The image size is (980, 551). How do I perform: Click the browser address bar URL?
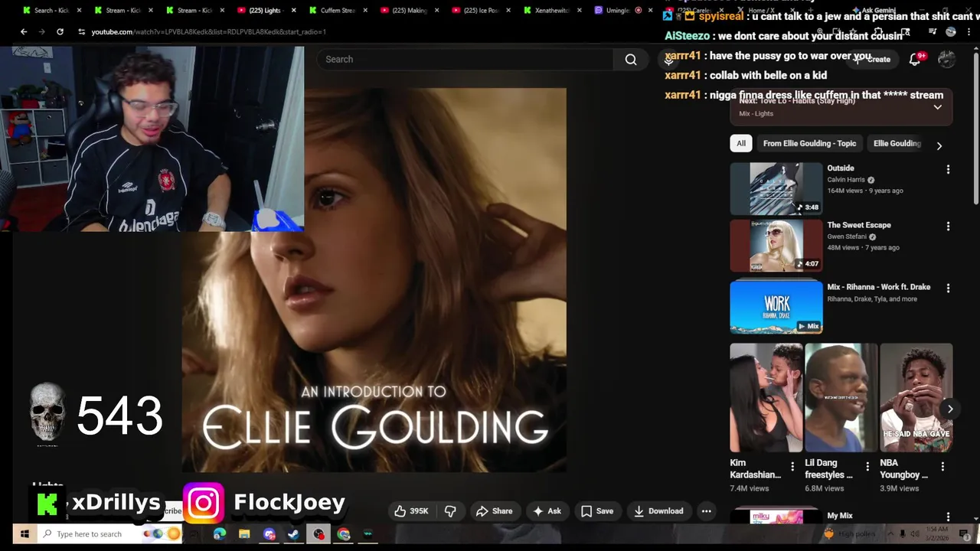tap(208, 31)
